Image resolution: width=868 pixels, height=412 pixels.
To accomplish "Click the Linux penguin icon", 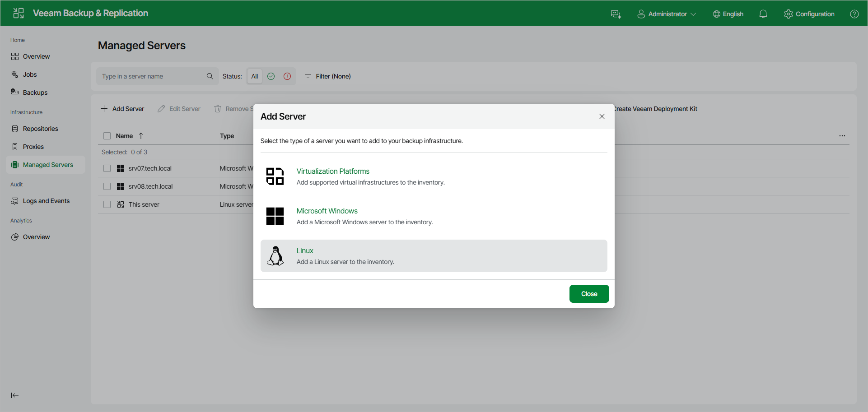I will click(275, 256).
